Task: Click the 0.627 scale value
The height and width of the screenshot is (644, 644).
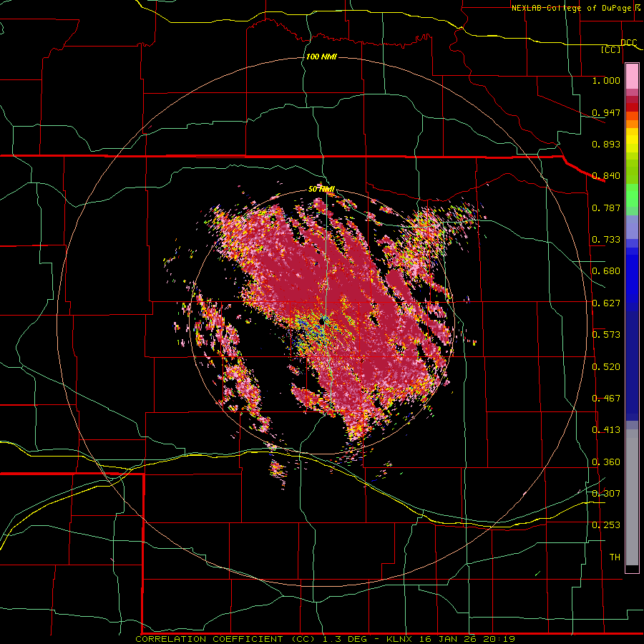Action: [x=606, y=303]
